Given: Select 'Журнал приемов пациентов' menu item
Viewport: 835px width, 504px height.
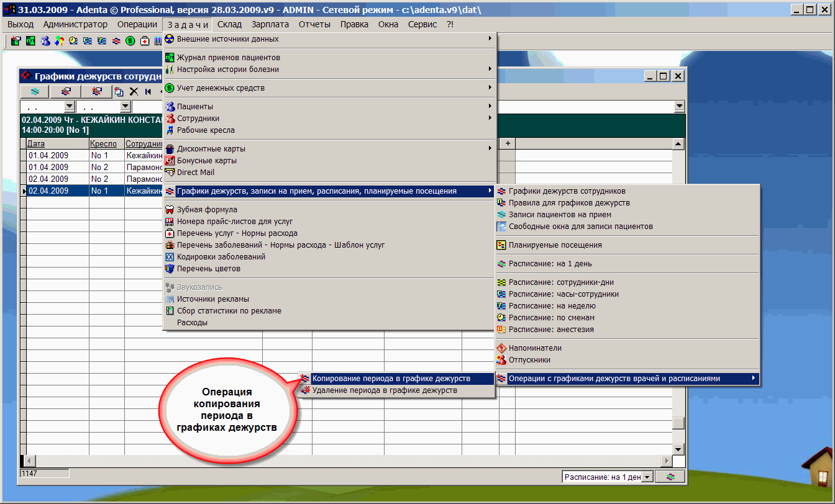Looking at the screenshot, I should [224, 57].
